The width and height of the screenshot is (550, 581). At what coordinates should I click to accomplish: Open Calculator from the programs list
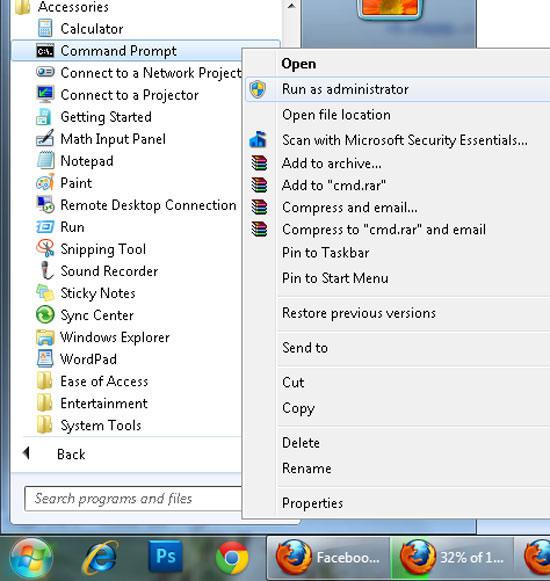tap(92, 29)
